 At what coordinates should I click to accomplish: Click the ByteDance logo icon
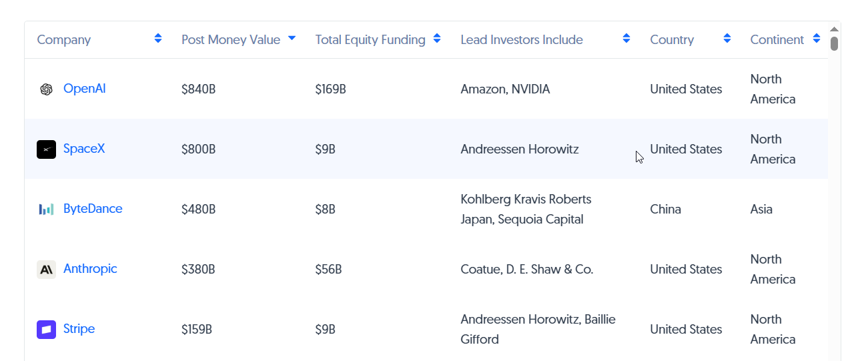pyautogui.click(x=46, y=210)
